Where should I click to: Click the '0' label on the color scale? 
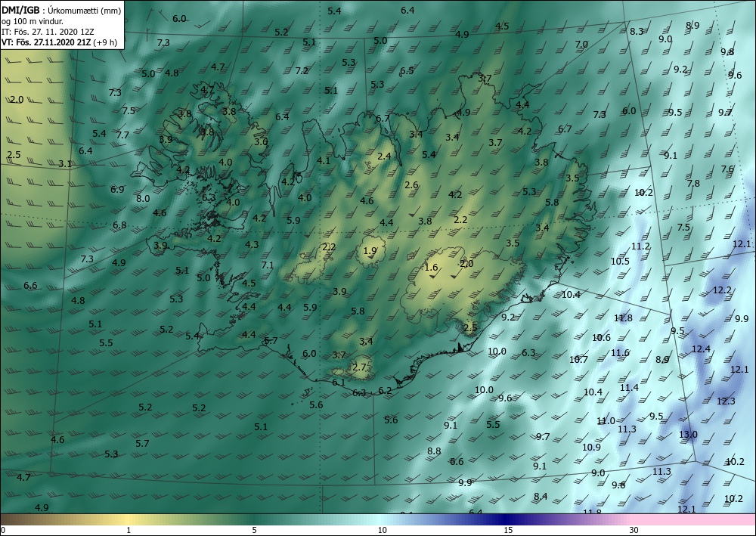click(3, 530)
